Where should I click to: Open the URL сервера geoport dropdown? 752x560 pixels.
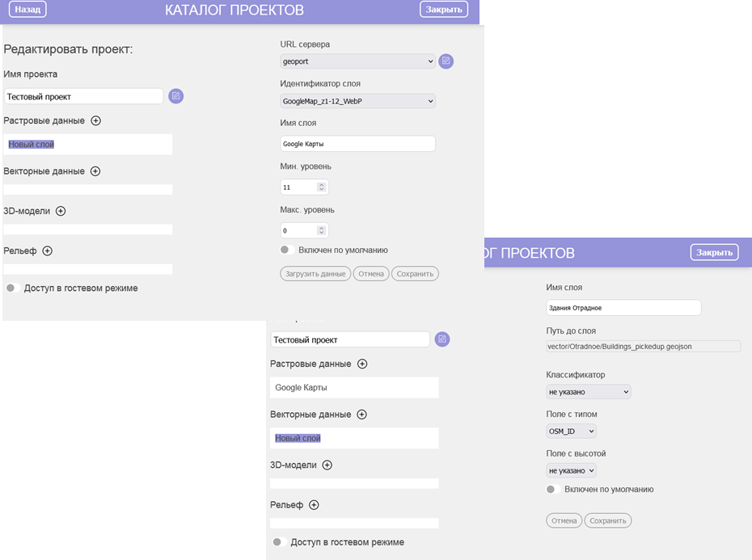(x=357, y=61)
